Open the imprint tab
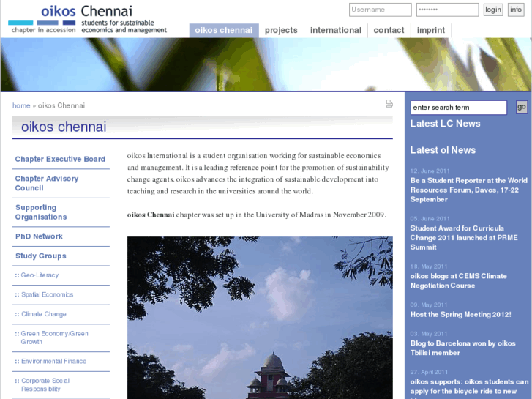Screen dimensions: 532x399 click(x=430, y=31)
